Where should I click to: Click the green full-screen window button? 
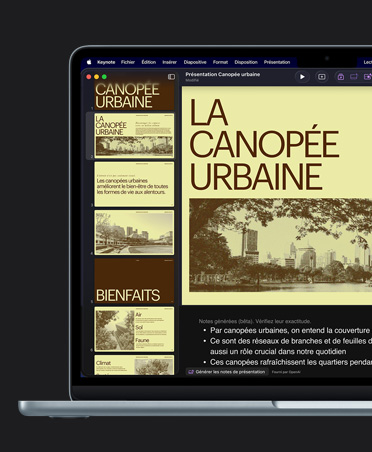104,77
